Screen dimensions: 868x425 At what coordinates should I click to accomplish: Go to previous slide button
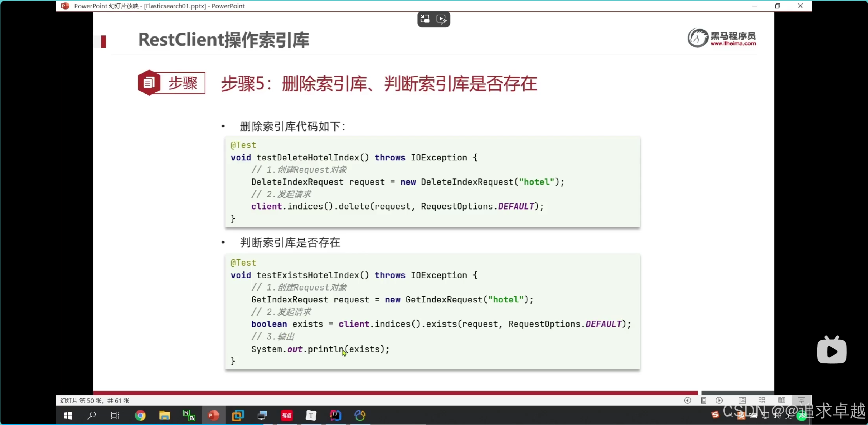pos(688,400)
